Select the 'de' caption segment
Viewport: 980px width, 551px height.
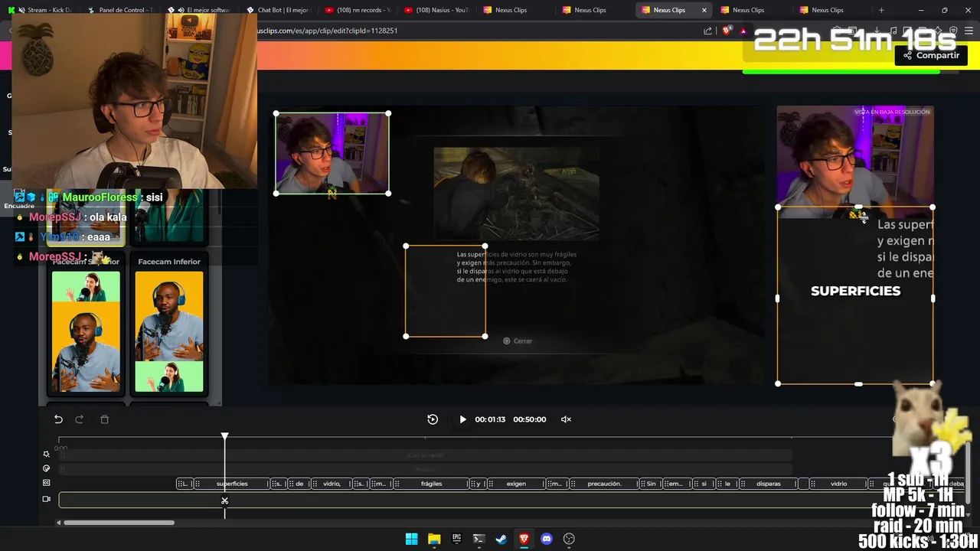click(299, 484)
